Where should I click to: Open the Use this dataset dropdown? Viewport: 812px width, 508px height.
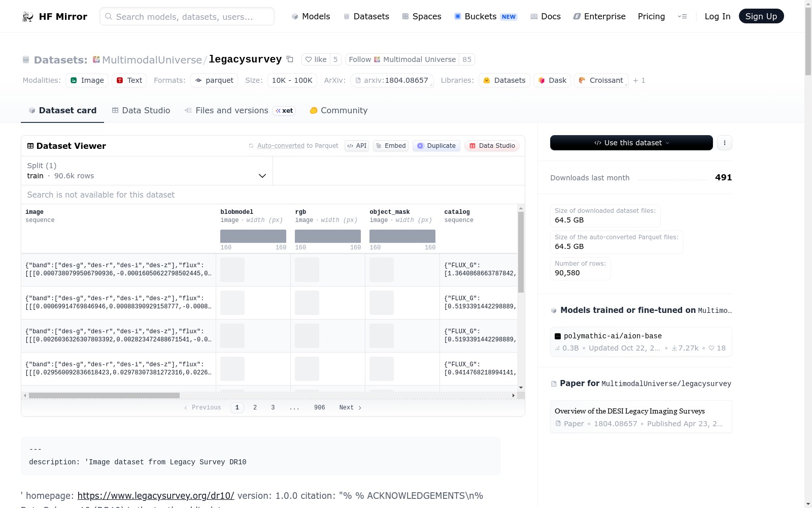(x=631, y=143)
